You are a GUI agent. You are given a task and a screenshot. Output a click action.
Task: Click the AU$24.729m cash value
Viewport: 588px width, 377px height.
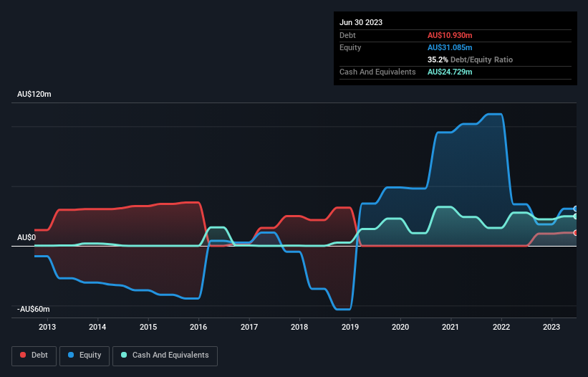click(x=450, y=72)
